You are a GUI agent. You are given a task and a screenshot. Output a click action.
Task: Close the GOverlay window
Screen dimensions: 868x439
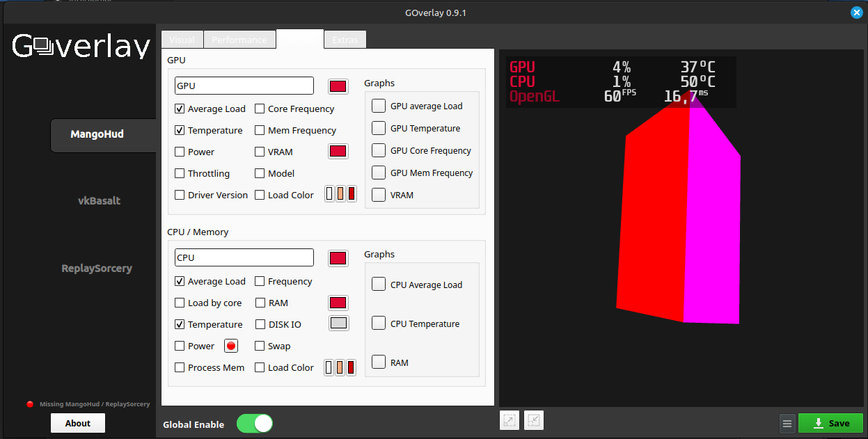(857, 13)
